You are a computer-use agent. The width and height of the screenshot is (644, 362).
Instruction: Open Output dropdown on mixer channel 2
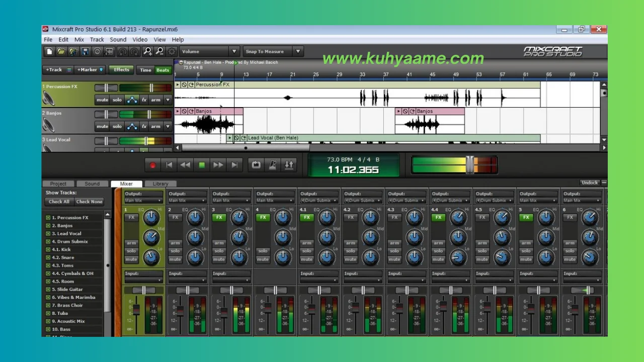[x=188, y=201]
